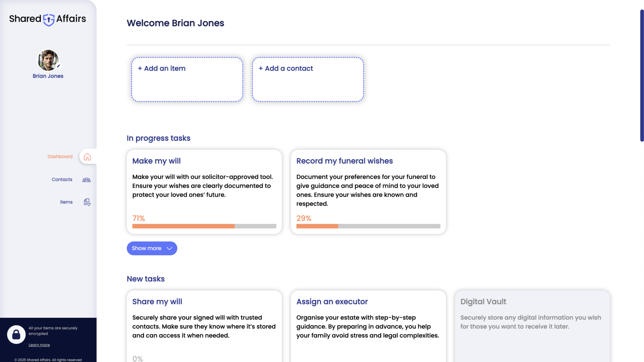Click the copyright 2025 Shared Affairs text
The width and height of the screenshot is (644, 362).
point(48,360)
